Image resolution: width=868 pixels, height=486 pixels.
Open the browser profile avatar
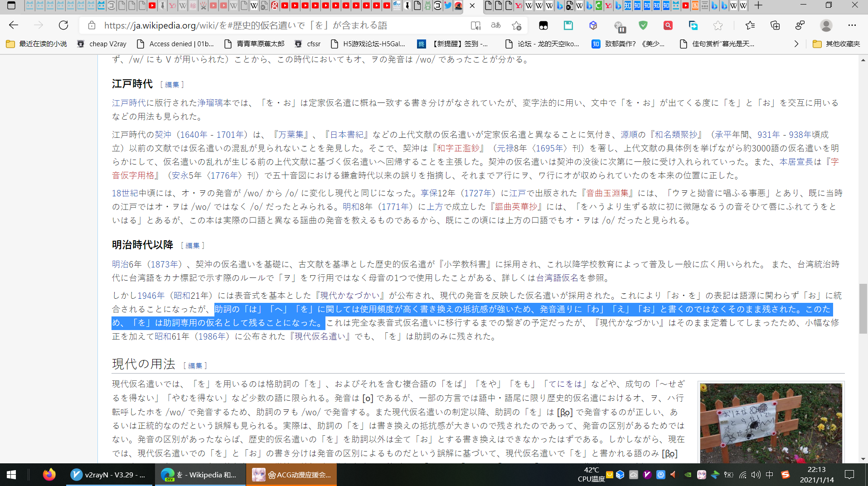[x=826, y=25]
